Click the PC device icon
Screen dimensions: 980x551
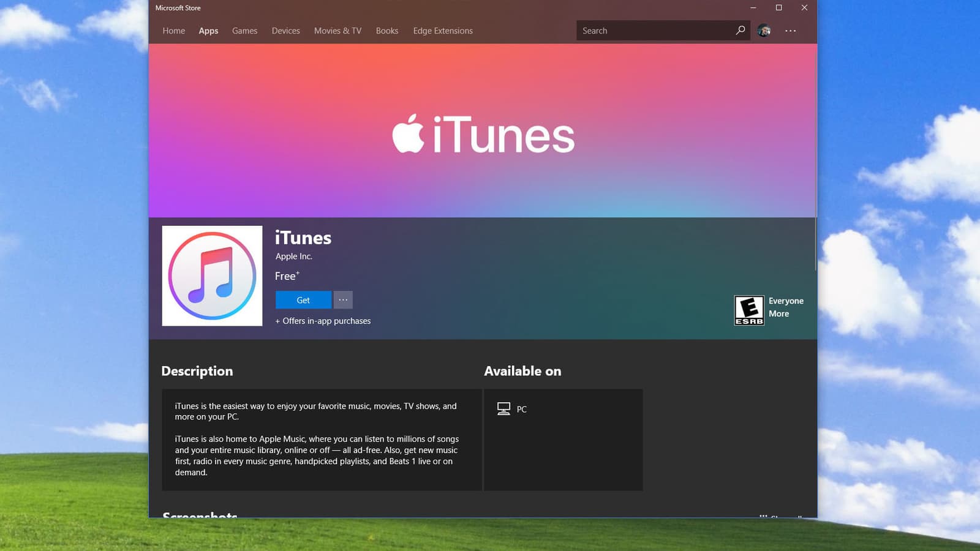pyautogui.click(x=503, y=409)
